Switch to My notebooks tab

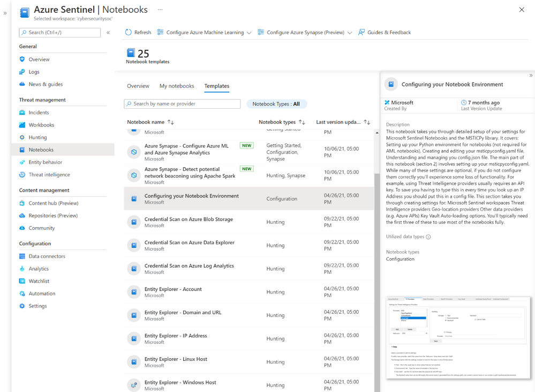pyautogui.click(x=177, y=86)
